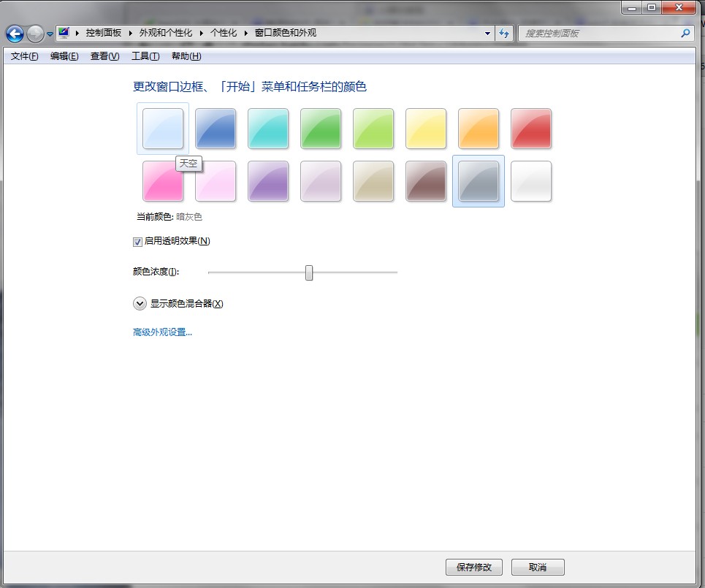Click the 颜色浓度 intensity slider handle
705x588 pixels.
pyautogui.click(x=309, y=272)
